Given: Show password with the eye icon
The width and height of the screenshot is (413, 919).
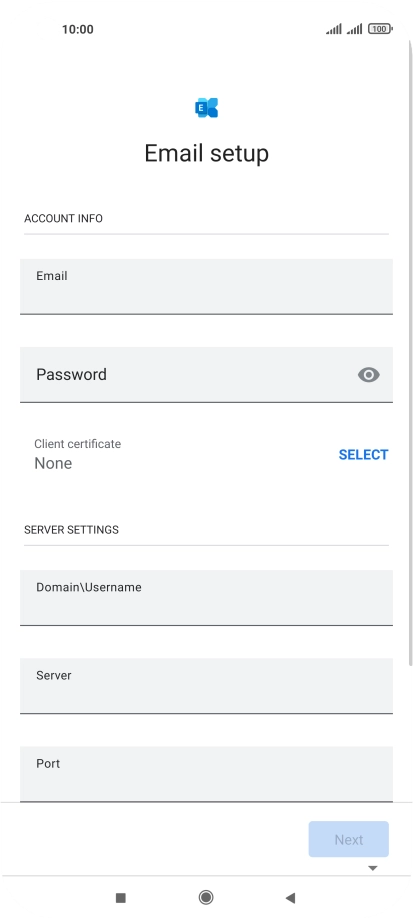Looking at the screenshot, I should pos(368,375).
